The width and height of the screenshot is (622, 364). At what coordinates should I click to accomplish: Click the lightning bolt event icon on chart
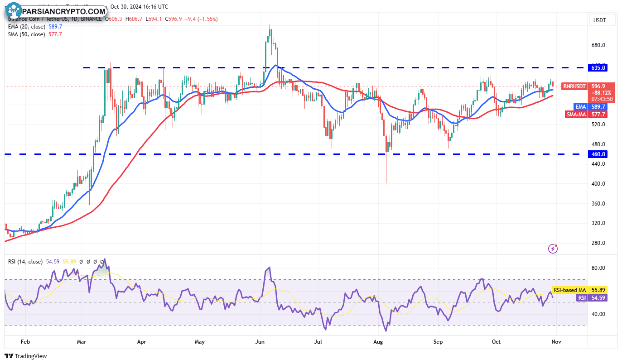(x=553, y=248)
